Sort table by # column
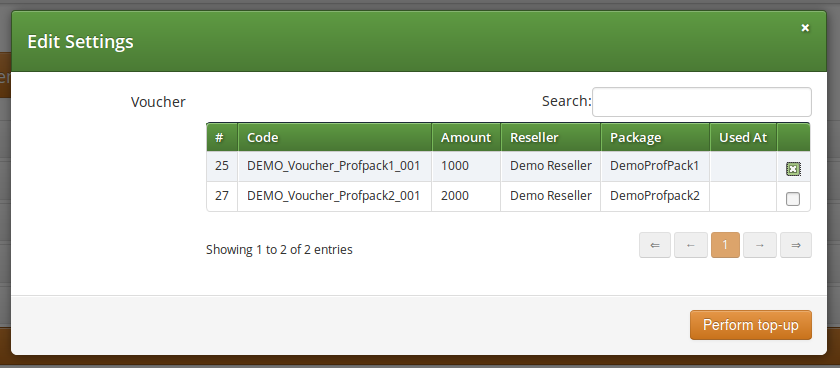Screen dimensions: 840x368 click(x=222, y=138)
